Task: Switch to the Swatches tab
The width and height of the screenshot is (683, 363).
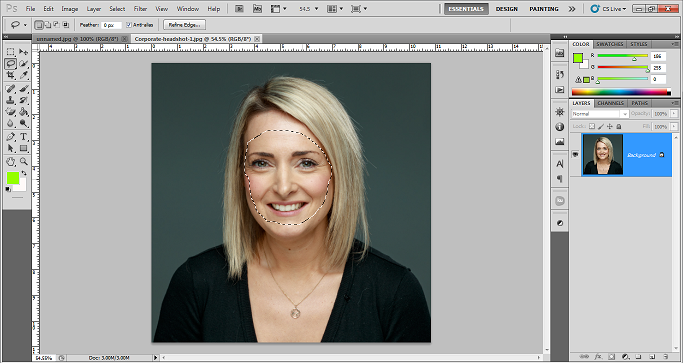Action: click(609, 44)
